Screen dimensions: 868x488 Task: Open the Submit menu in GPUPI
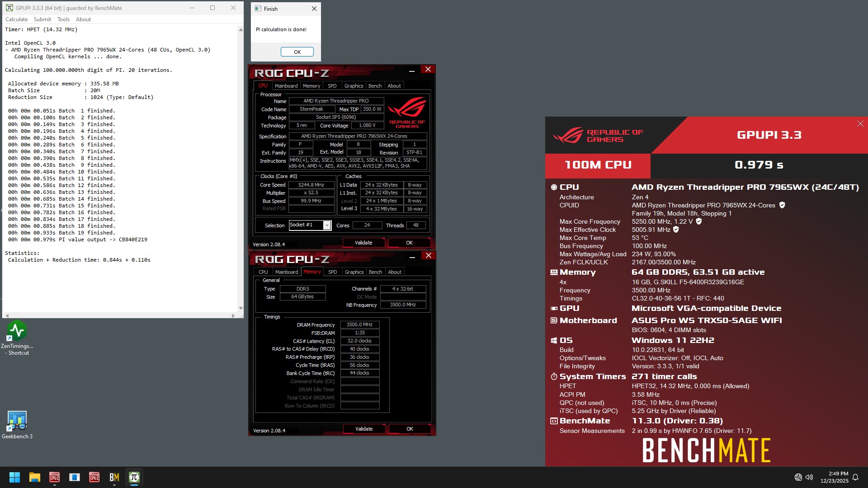[x=42, y=19]
